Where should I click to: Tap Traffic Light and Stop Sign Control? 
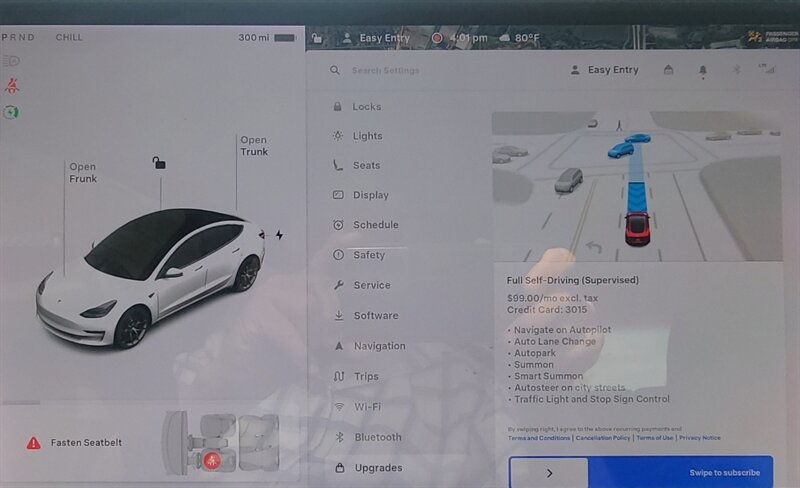[x=589, y=399]
